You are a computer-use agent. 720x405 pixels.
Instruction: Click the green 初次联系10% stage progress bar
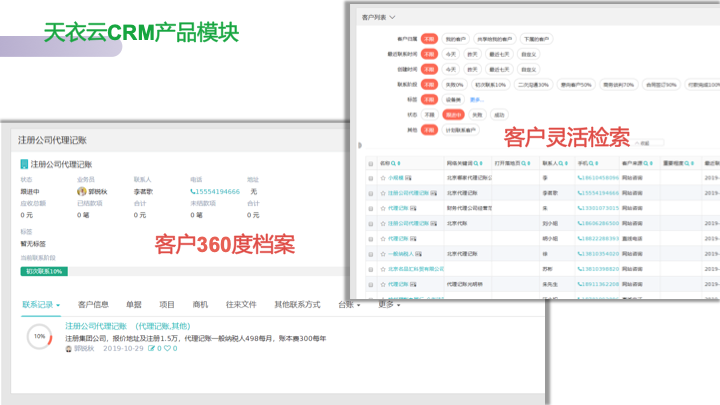44,271
